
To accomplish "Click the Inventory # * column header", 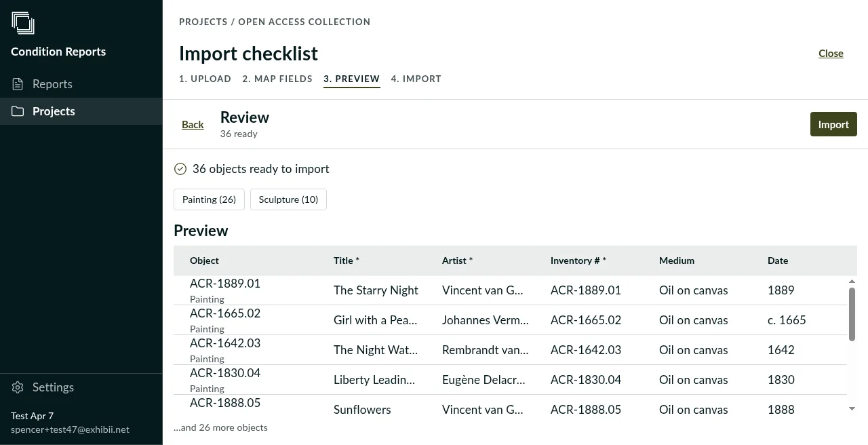I will point(578,260).
